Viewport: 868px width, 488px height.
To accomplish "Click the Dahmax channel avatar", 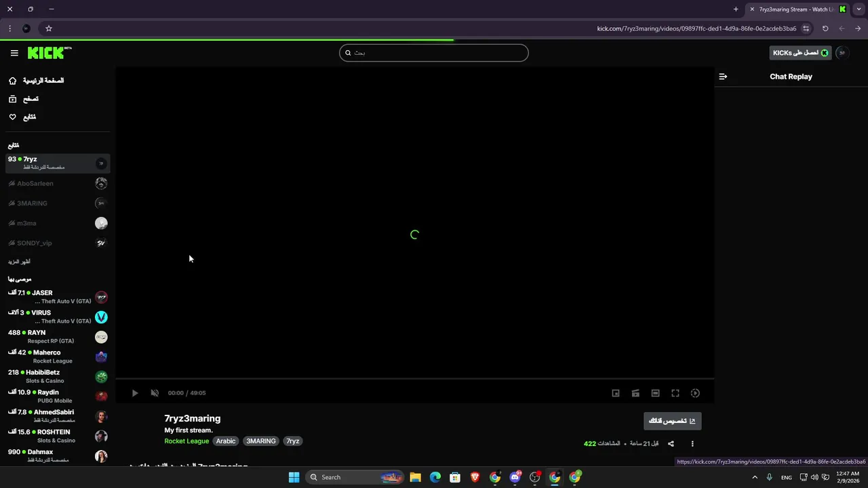I will pyautogui.click(x=101, y=456).
